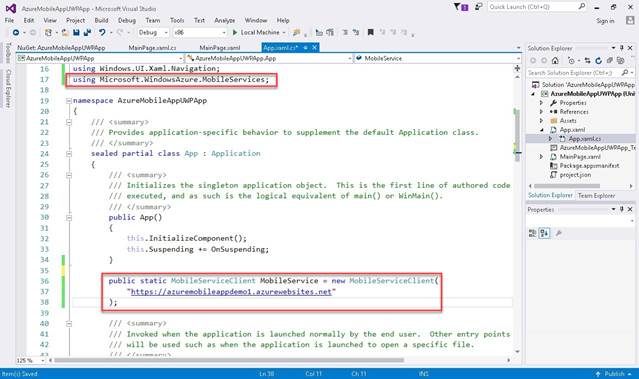Image resolution: width=639 pixels, height=379 pixels.
Task: Click the editor split-window plus icon
Action: point(517,68)
